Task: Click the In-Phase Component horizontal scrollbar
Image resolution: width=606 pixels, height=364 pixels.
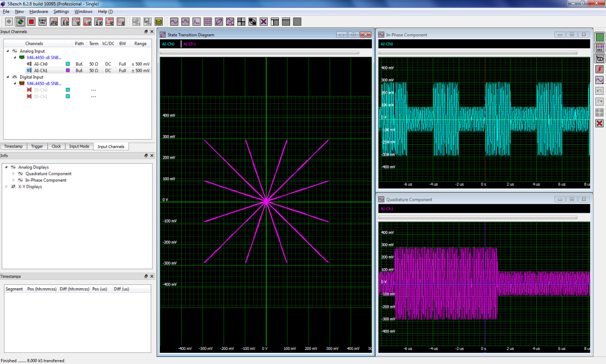Action: point(478,53)
